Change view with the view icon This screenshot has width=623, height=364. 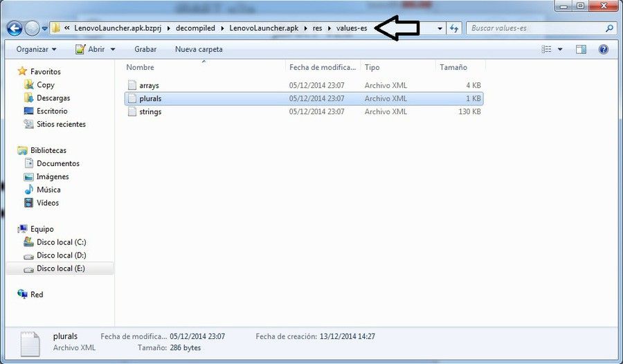pyautogui.click(x=547, y=49)
